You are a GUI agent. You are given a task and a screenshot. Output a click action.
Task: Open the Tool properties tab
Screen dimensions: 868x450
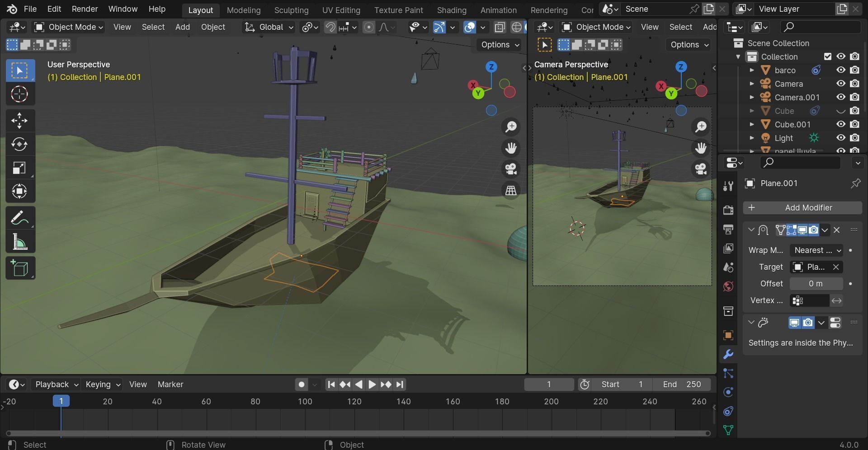(728, 186)
